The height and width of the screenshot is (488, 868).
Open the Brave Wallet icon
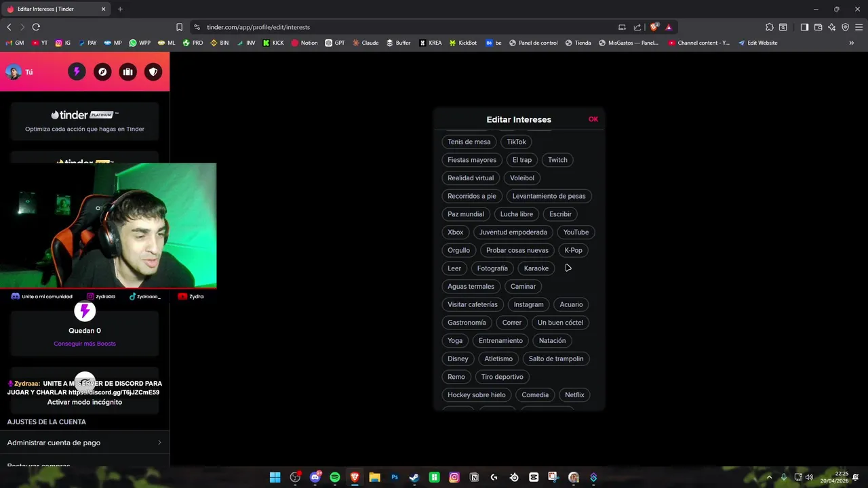point(818,27)
